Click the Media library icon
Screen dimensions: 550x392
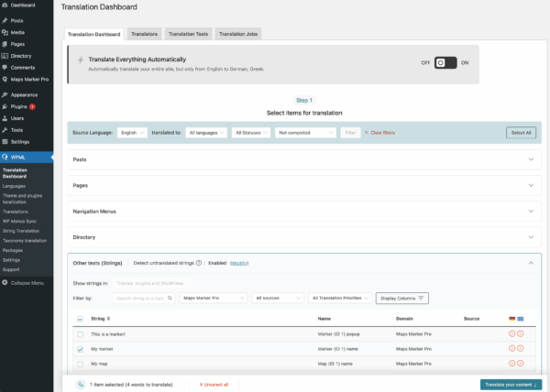[x=5, y=31]
